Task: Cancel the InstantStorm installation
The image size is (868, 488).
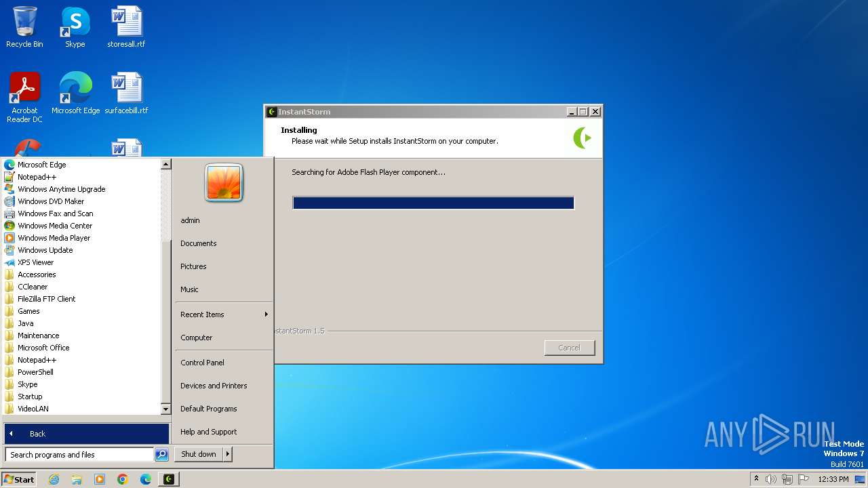Action: (570, 348)
